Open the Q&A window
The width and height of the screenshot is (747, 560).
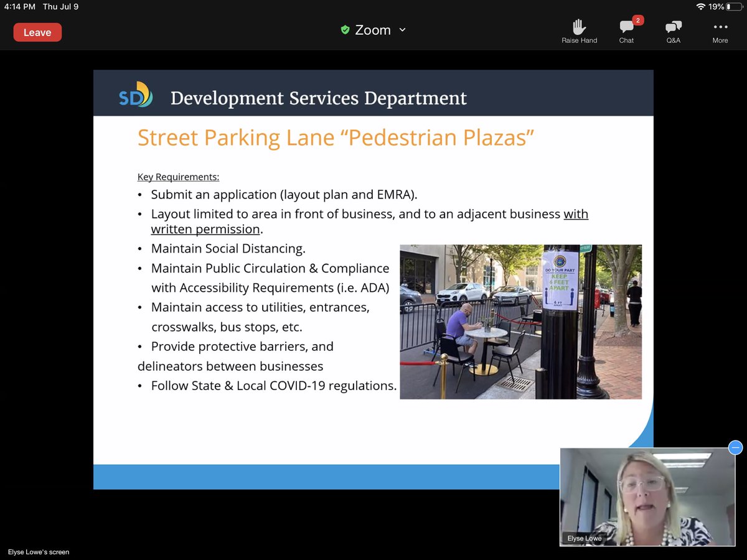click(673, 28)
